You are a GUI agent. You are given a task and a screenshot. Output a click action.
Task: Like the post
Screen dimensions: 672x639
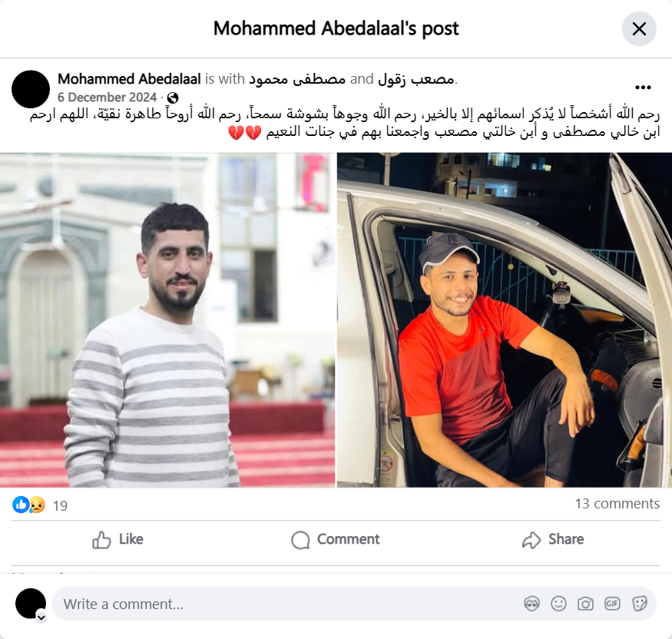coord(118,540)
